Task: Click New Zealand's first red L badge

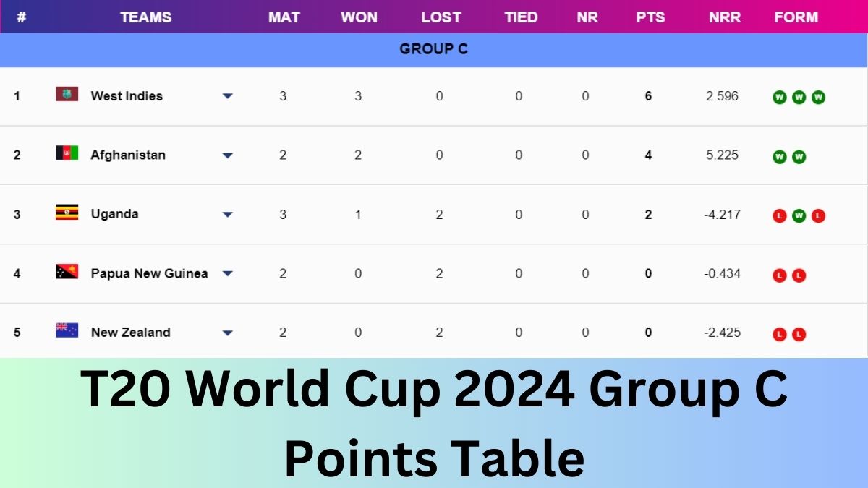Action: [x=779, y=334]
